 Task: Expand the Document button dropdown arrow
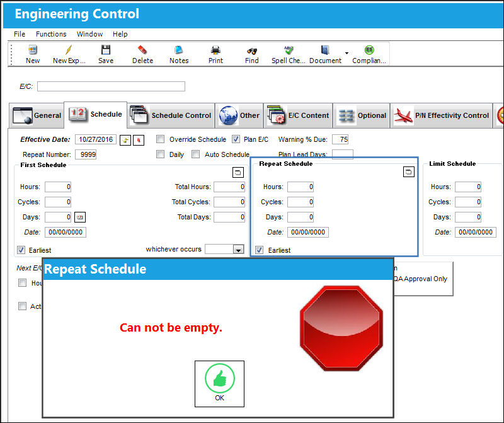click(347, 53)
